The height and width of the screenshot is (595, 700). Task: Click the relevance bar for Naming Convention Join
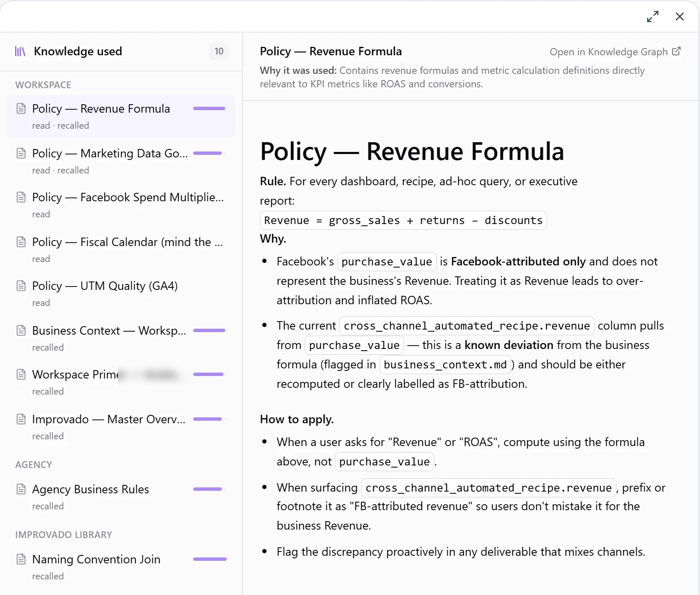210,559
